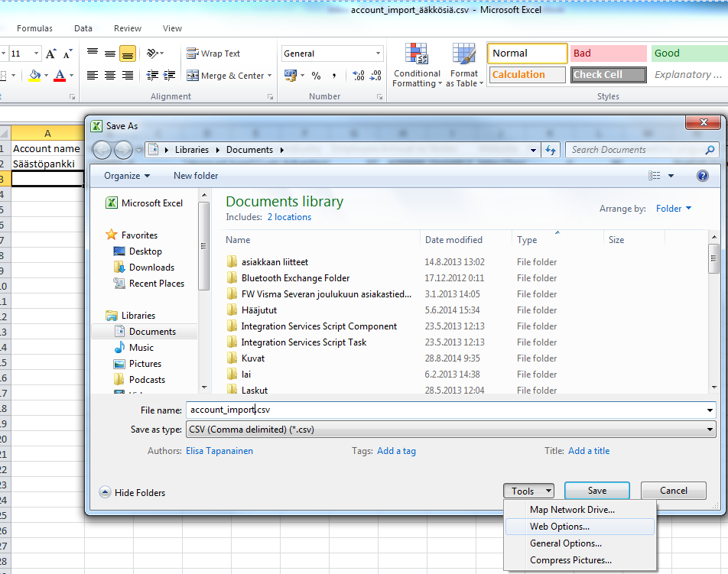Click Merge & Center
This screenshot has width=728, height=574.
[225, 75]
